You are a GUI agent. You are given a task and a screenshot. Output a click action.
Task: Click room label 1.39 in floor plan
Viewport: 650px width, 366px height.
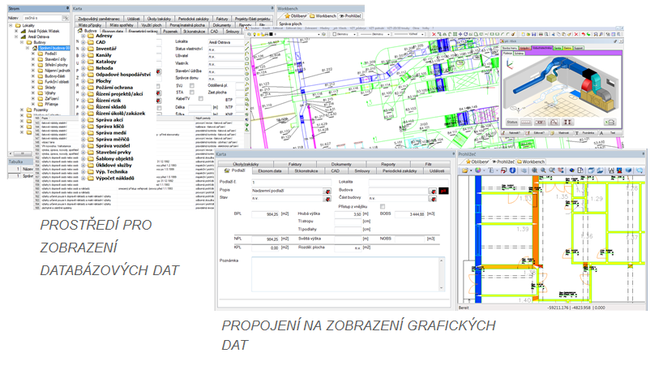coord(523,229)
